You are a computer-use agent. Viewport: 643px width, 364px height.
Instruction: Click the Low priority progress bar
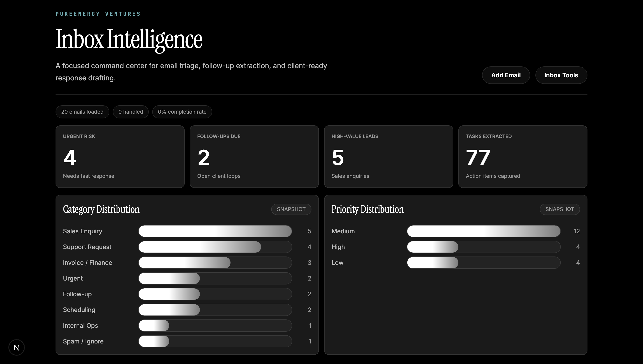tap(484, 263)
